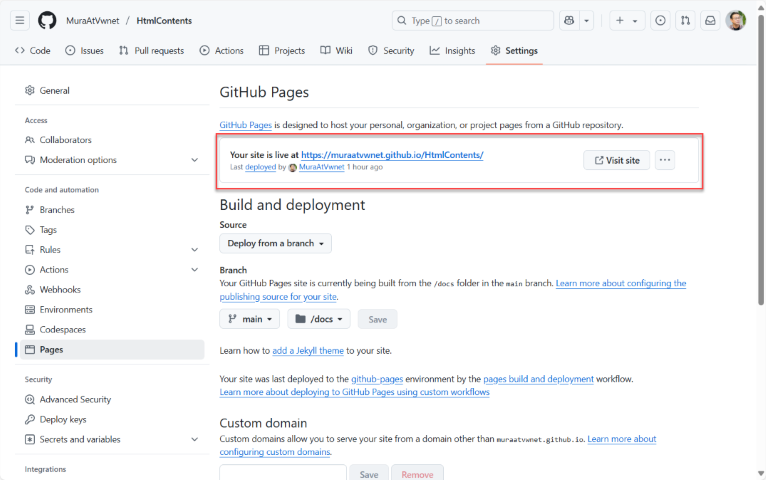Expand the sidebar Actions section chevron
This screenshot has height=480, width=766.
(x=194, y=270)
